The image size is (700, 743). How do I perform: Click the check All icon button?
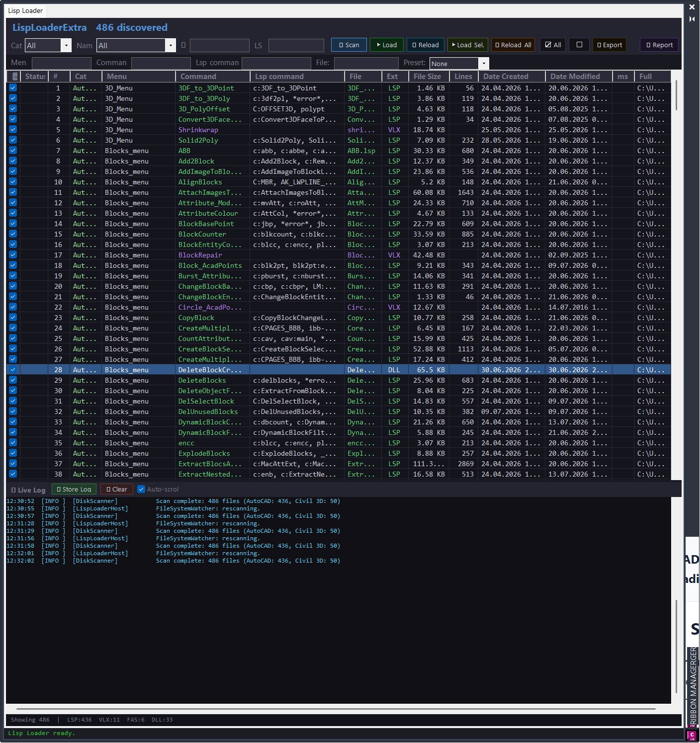(553, 45)
